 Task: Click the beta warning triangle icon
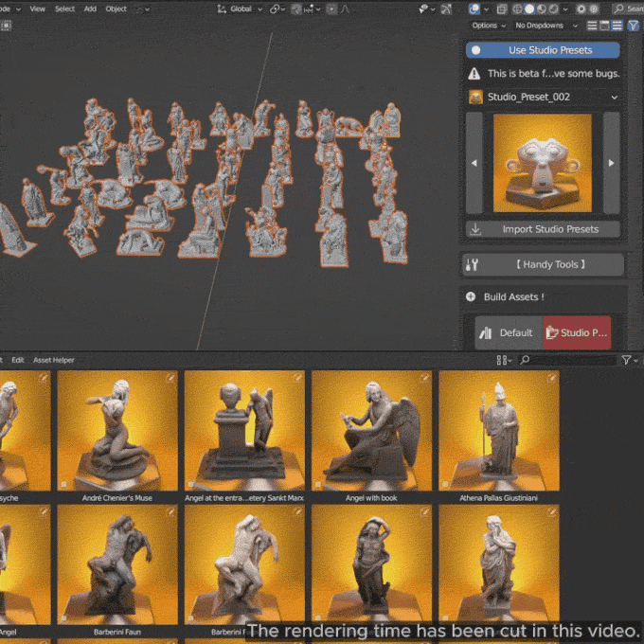tap(474, 74)
